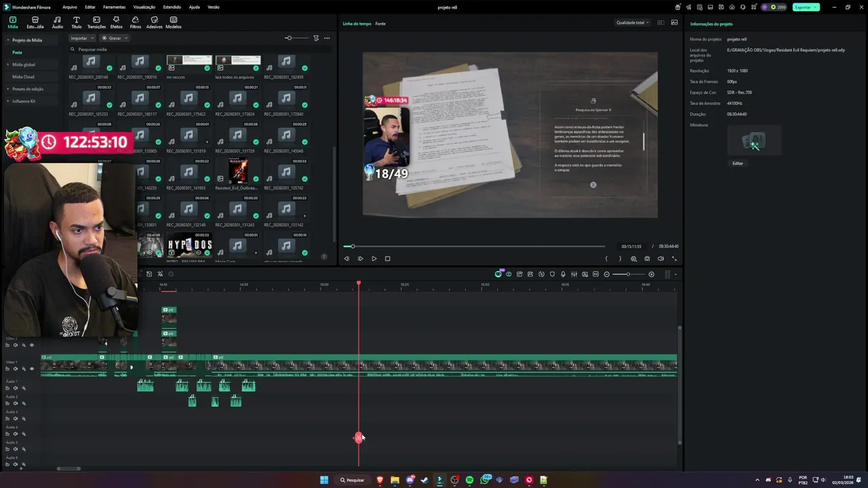This screenshot has width=868, height=488.
Task: Open the Importar dropdown
Action: coord(82,38)
